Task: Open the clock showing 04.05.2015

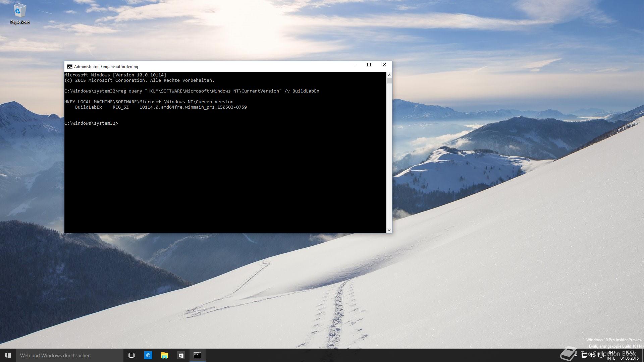Action: tap(630, 355)
